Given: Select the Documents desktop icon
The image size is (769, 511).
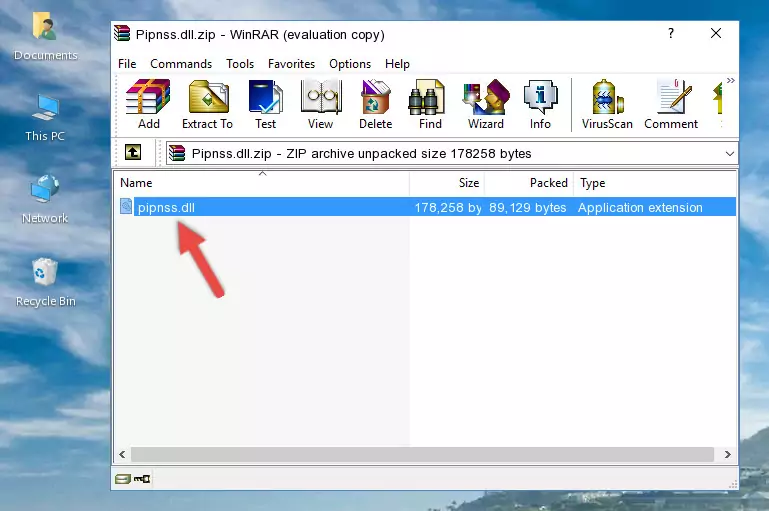Looking at the screenshot, I should click(46, 36).
